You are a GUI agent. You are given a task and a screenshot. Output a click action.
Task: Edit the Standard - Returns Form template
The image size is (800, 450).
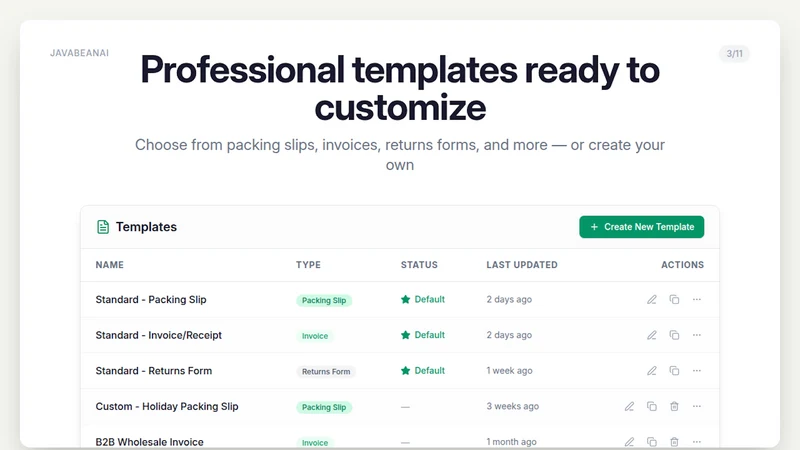[x=652, y=371]
